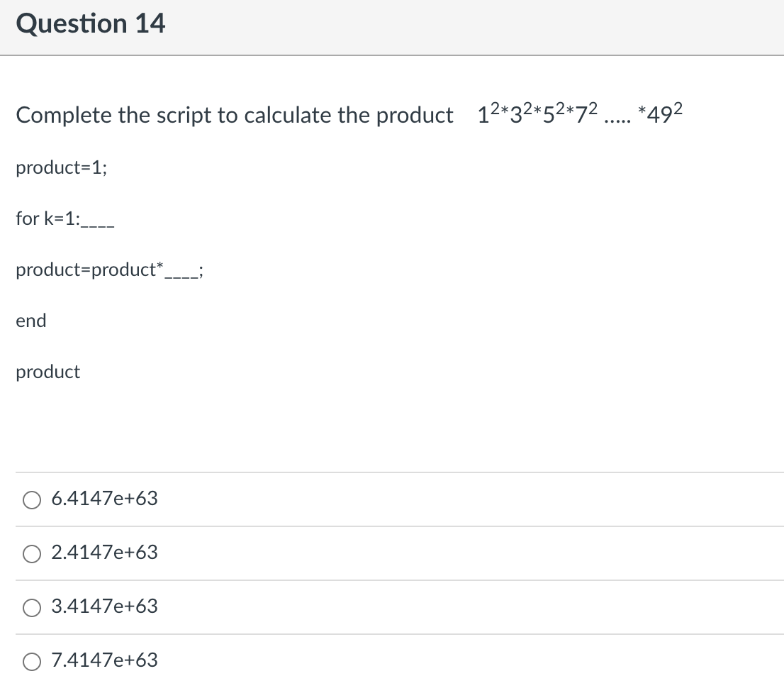
Task: Click the Question 14 heading
Action: [x=91, y=23]
